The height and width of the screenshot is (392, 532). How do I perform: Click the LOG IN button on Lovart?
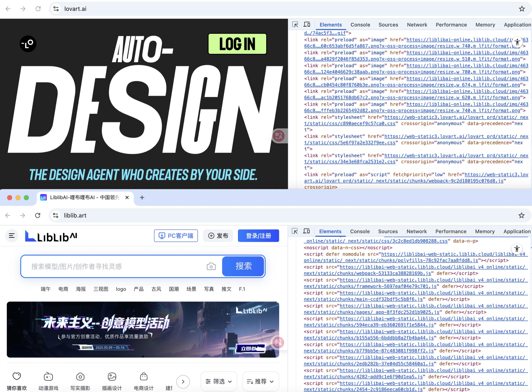237,44
